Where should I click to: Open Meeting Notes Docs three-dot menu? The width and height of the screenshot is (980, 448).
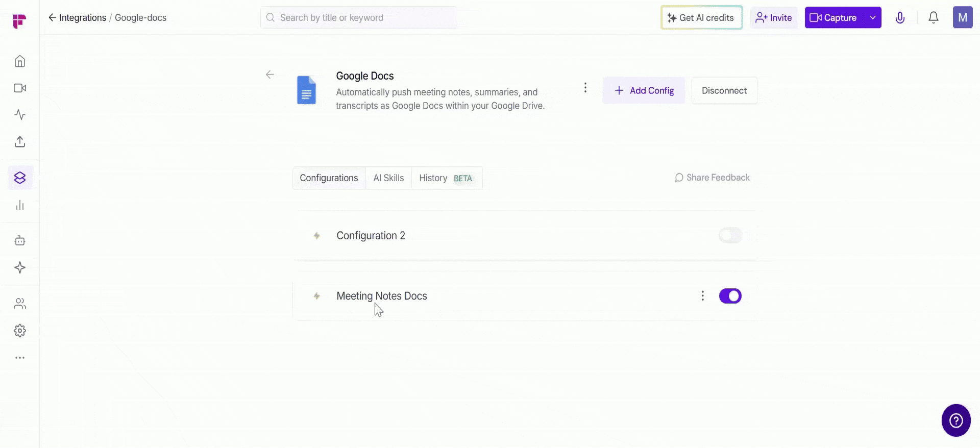click(x=703, y=296)
